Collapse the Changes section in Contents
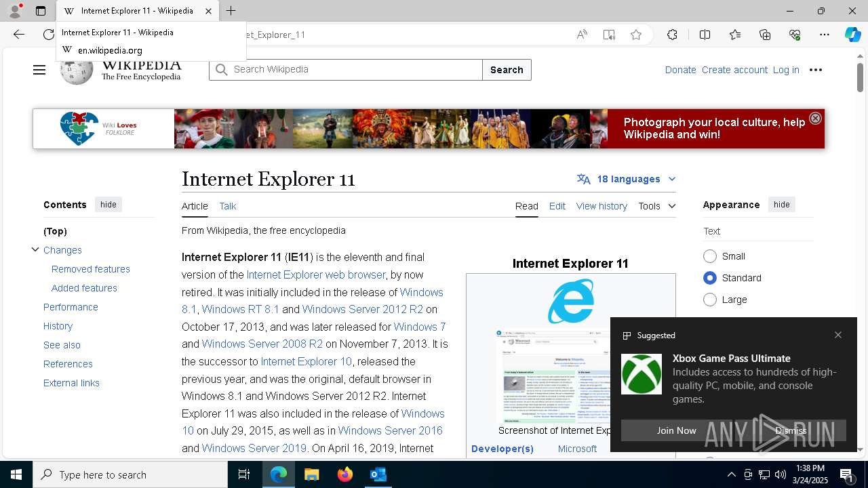Viewport: 868px width, 488px height. pos(35,249)
